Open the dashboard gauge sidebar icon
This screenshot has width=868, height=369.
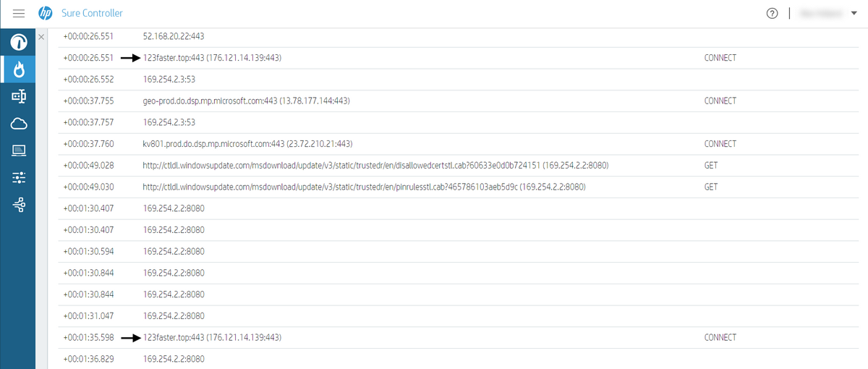click(x=18, y=43)
